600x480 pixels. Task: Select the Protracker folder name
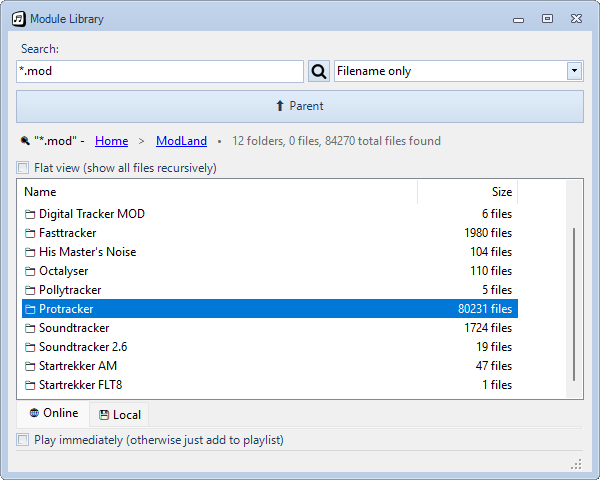66,309
